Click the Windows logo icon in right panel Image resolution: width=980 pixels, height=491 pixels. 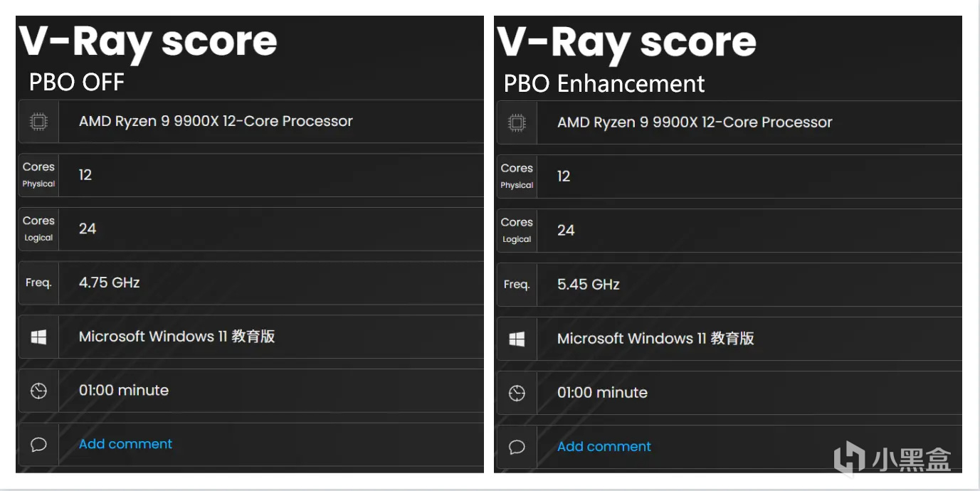[517, 339]
